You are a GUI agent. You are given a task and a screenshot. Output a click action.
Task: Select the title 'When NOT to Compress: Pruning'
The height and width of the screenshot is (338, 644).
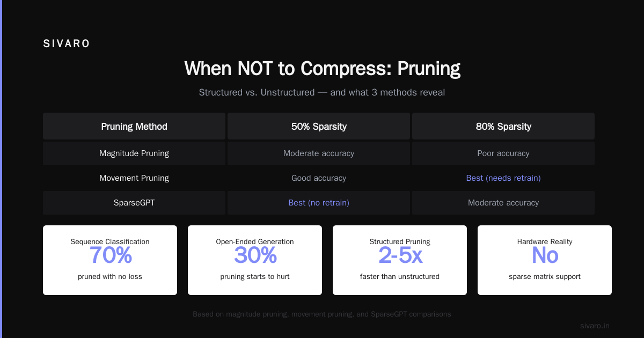point(322,69)
